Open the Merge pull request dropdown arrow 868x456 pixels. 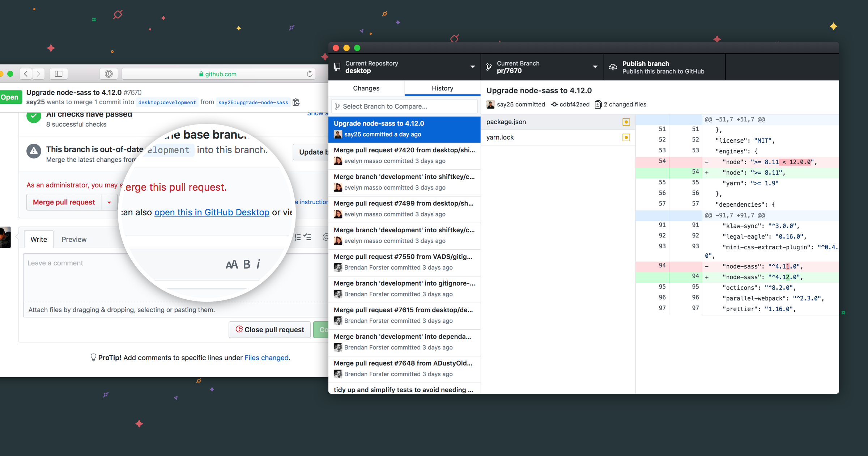coord(109,202)
